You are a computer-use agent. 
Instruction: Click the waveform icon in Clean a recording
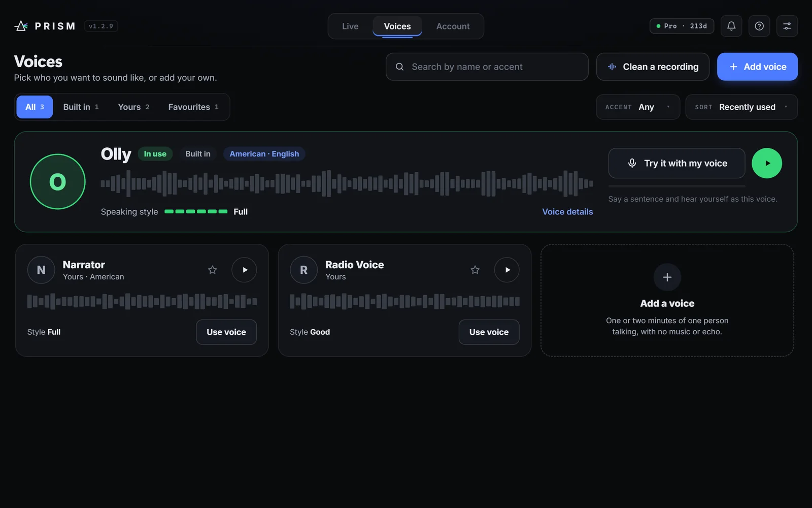click(x=612, y=67)
